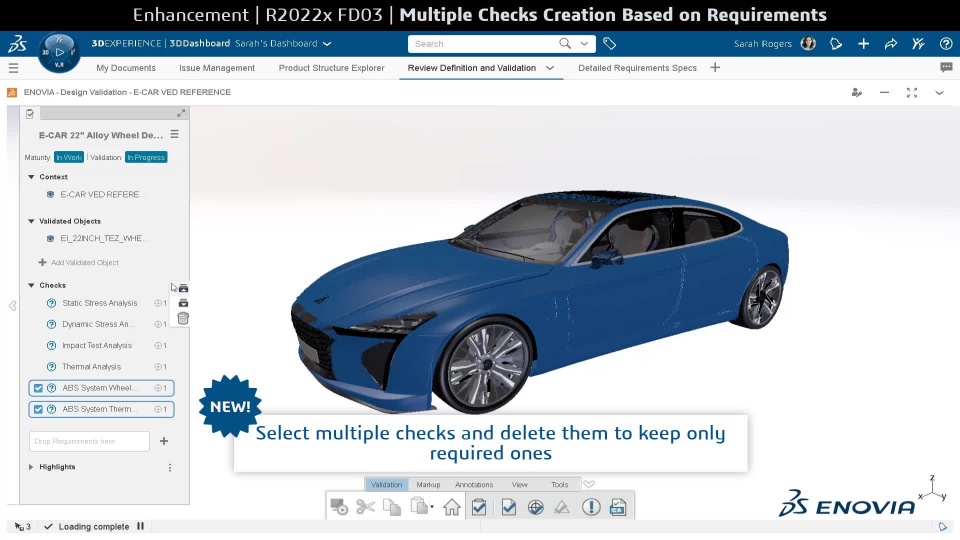
Task: Collapse the Checks section
Action: pos(31,285)
